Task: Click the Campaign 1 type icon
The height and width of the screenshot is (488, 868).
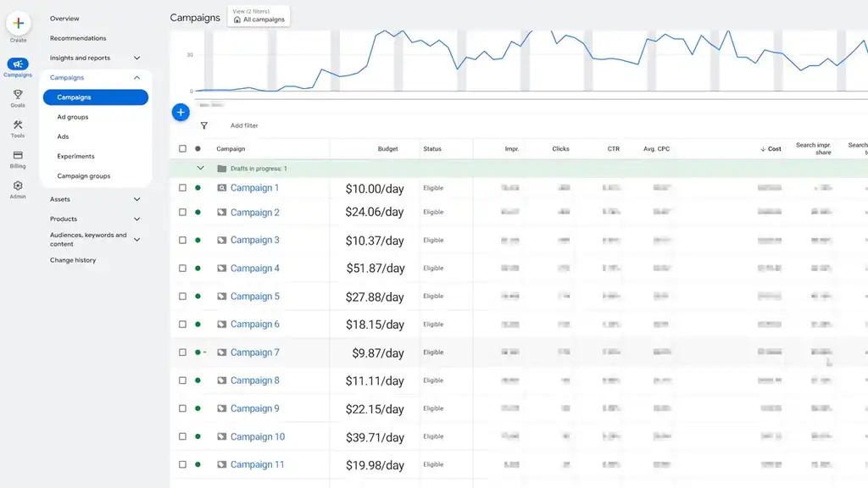Action: 221,187
